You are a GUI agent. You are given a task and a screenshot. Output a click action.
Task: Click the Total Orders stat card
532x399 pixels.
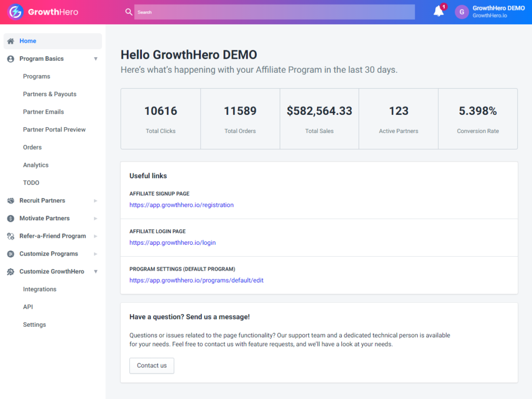click(x=240, y=119)
